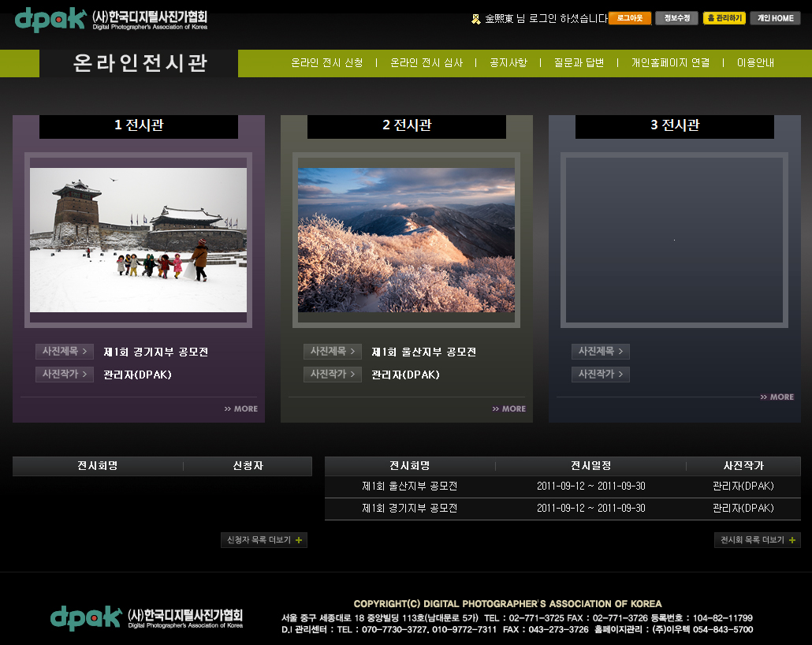Expand the 전시회 목록 더보기 list

click(757, 540)
